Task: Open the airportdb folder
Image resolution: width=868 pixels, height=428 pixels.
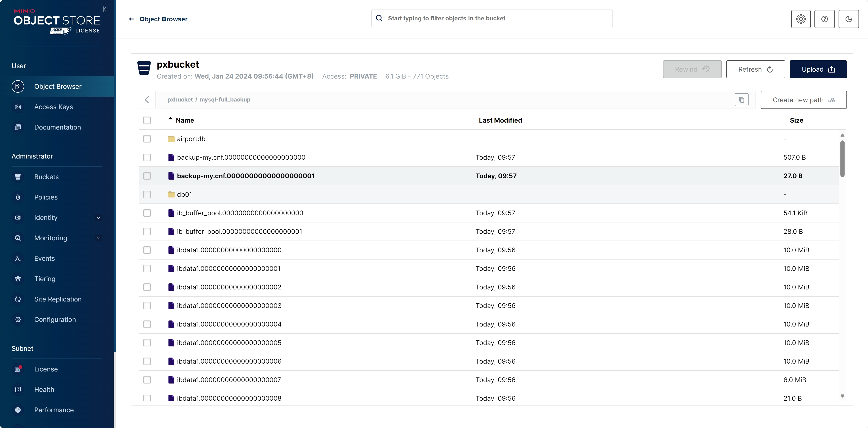Action: [x=191, y=139]
